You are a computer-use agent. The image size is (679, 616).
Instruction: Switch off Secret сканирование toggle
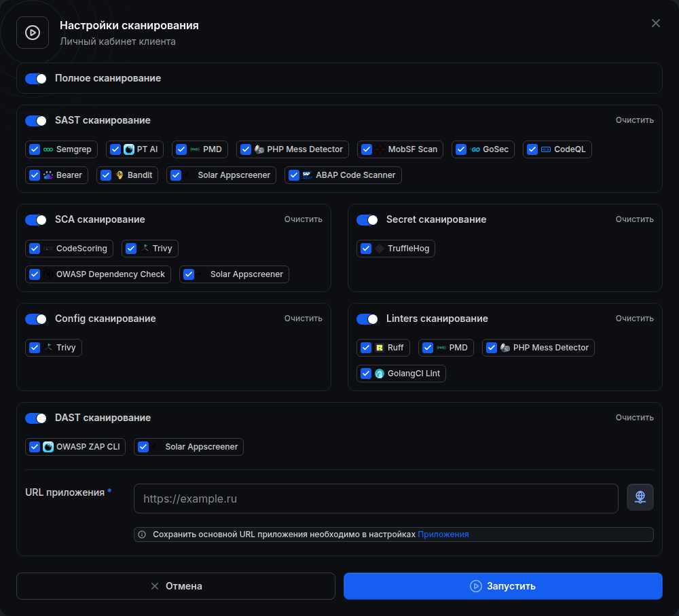[x=367, y=219]
